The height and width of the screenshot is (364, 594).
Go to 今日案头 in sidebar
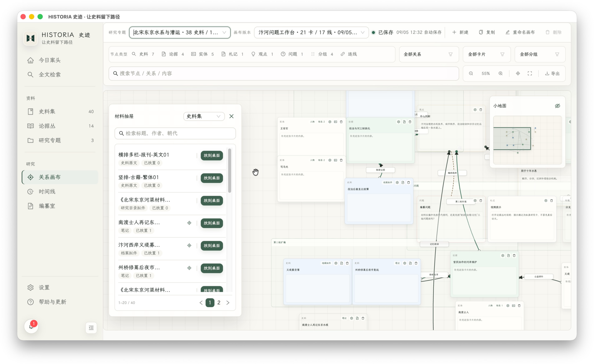click(60, 60)
